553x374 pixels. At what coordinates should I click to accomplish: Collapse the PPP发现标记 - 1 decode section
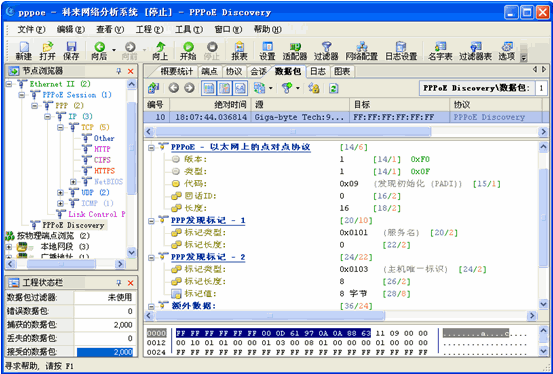pyautogui.click(x=151, y=221)
